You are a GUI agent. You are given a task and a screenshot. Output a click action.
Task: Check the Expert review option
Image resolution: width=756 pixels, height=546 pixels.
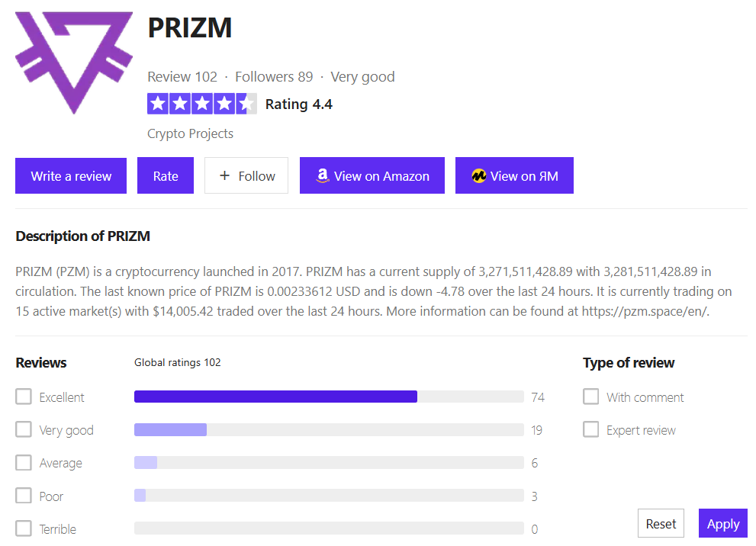tap(590, 430)
